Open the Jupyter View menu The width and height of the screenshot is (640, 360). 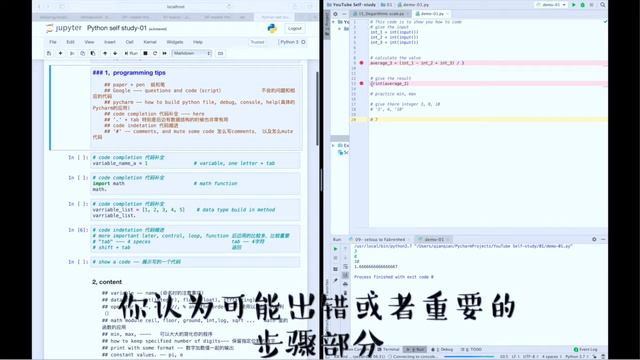tap(89, 42)
